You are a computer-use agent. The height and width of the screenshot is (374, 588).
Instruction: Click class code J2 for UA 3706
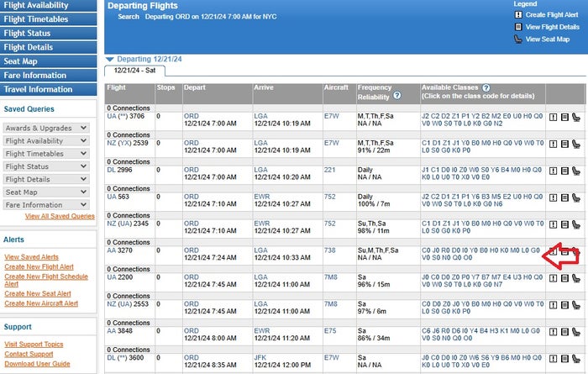click(425, 116)
